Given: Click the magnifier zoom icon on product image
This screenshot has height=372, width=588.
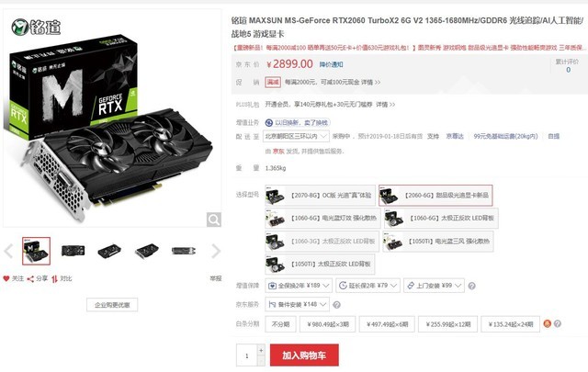Looking at the screenshot, I should [x=214, y=220].
